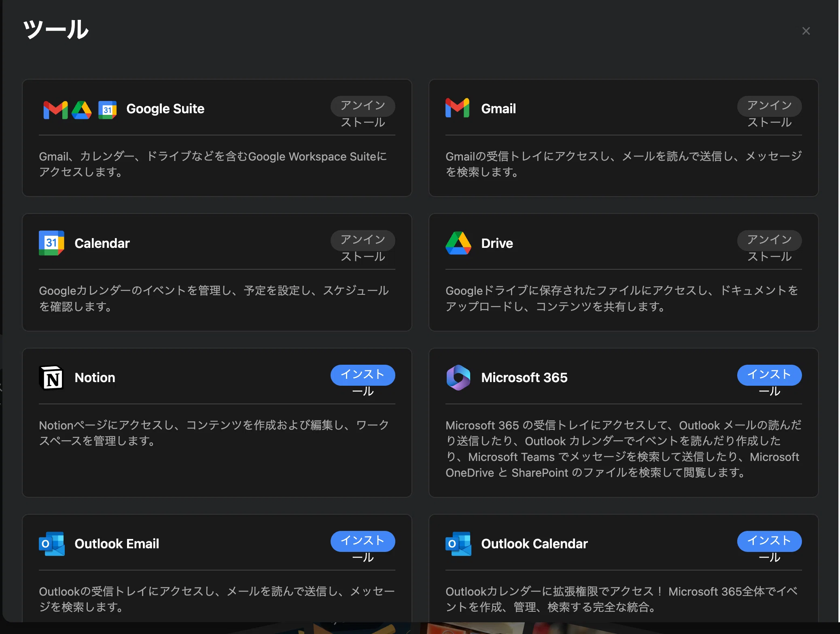Click the Calendar icon in Google Suite card
This screenshot has width=840, height=634.
pyautogui.click(x=107, y=110)
